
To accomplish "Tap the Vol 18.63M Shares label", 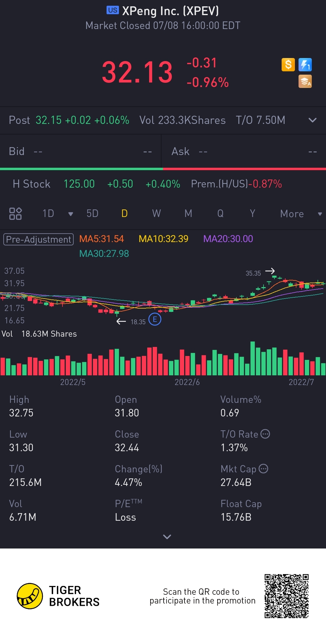I will [39, 334].
